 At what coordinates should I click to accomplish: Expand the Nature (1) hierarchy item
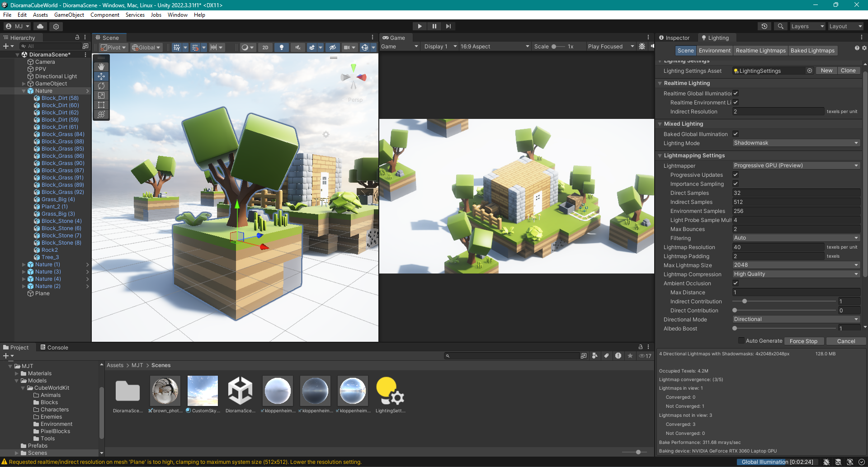click(x=24, y=264)
